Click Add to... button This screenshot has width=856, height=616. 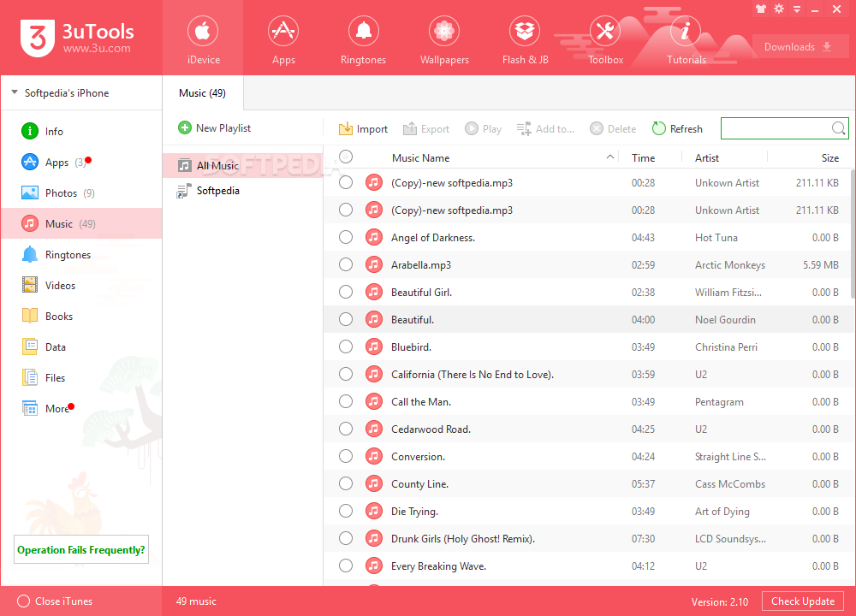click(x=545, y=129)
